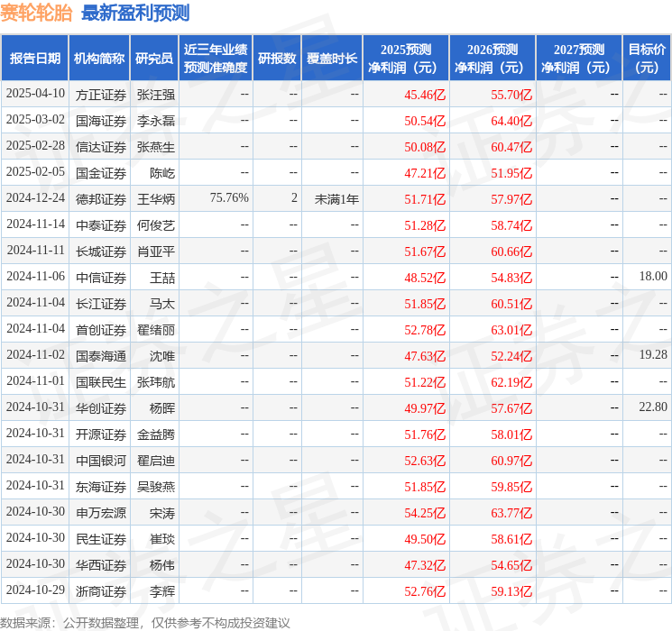This screenshot has width=672, height=631.
Task: Select the 55.70亿 profit value
Action: (511, 95)
